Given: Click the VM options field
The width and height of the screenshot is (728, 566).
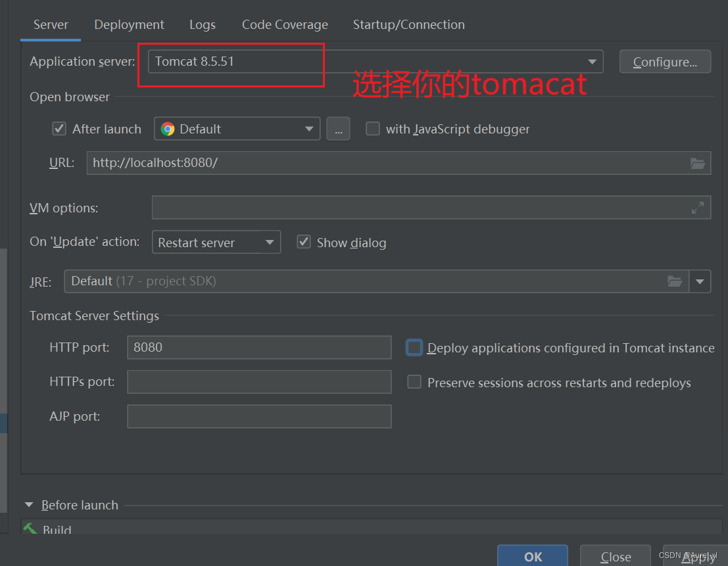Looking at the screenshot, I should 431,207.
